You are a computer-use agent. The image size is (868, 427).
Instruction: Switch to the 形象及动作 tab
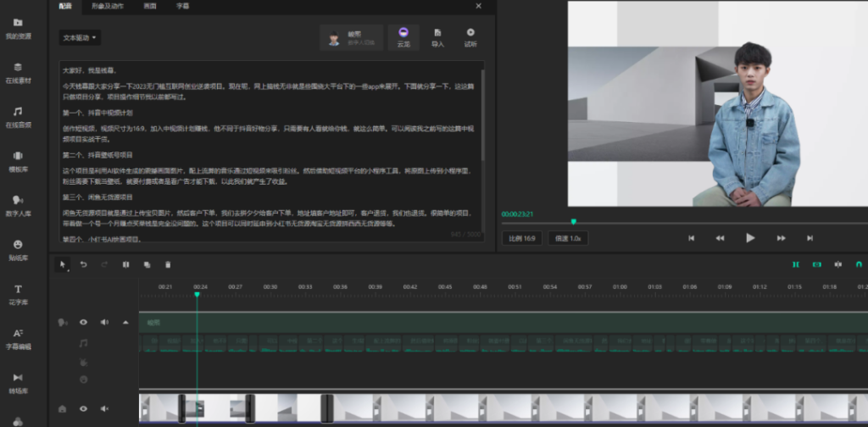click(x=107, y=6)
